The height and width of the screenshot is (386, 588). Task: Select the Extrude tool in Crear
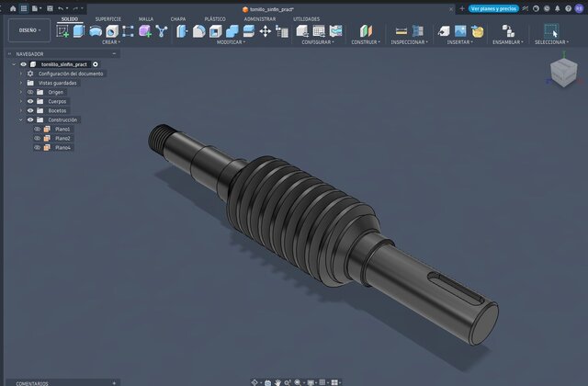pyautogui.click(x=79, y=31)
